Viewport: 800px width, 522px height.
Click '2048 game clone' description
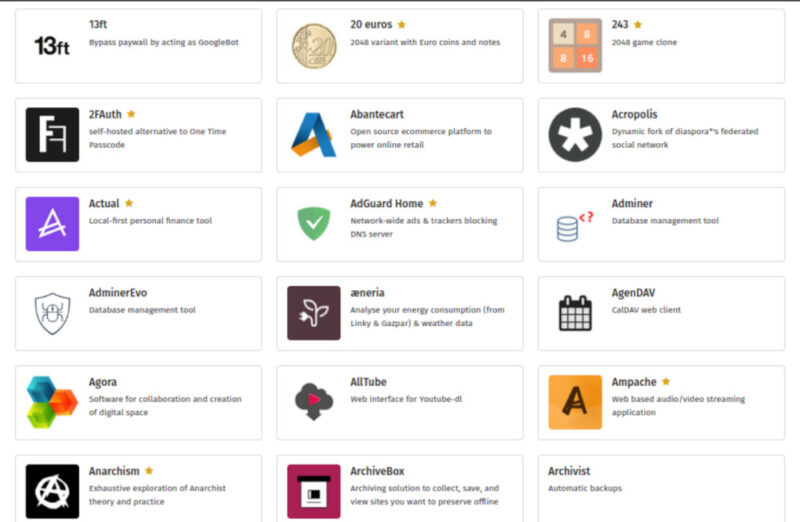tap(644, 42)
